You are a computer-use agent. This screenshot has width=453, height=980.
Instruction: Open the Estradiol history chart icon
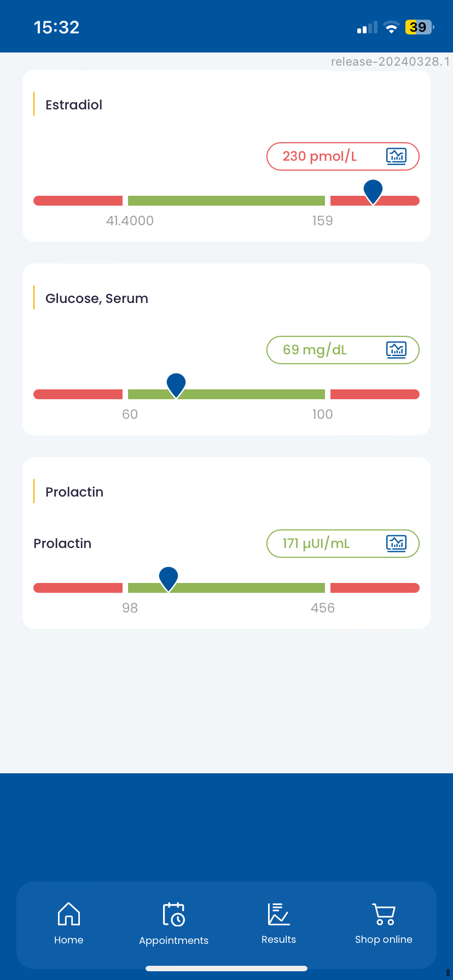pyautogui.click(x=396, y=156)
